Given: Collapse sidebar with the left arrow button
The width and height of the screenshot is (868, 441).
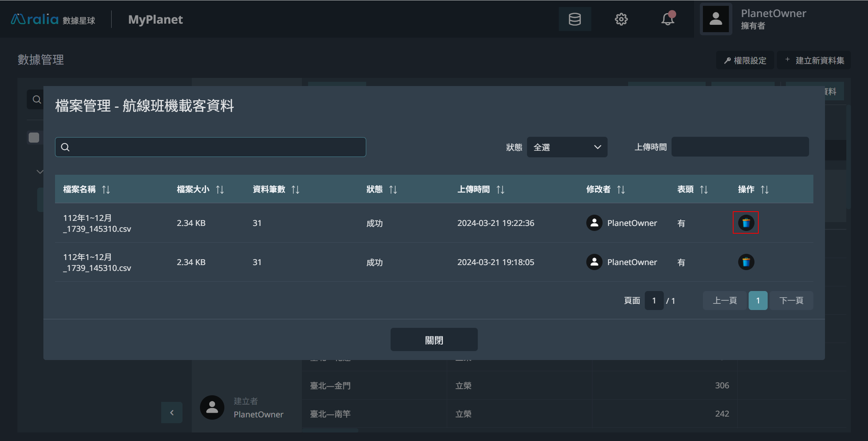Looking at the screenshot, I should click(x=172, y=413).
